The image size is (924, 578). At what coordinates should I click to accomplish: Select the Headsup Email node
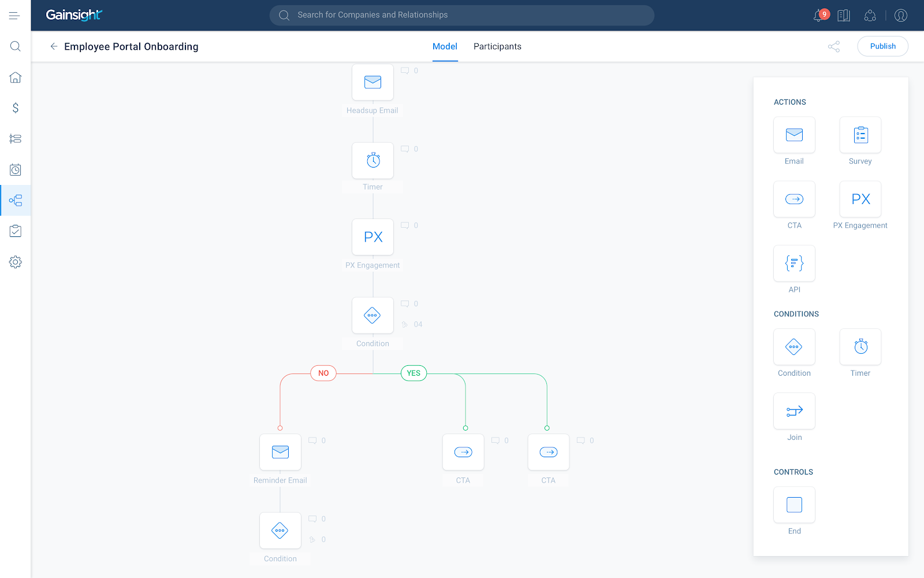[372, 82]
